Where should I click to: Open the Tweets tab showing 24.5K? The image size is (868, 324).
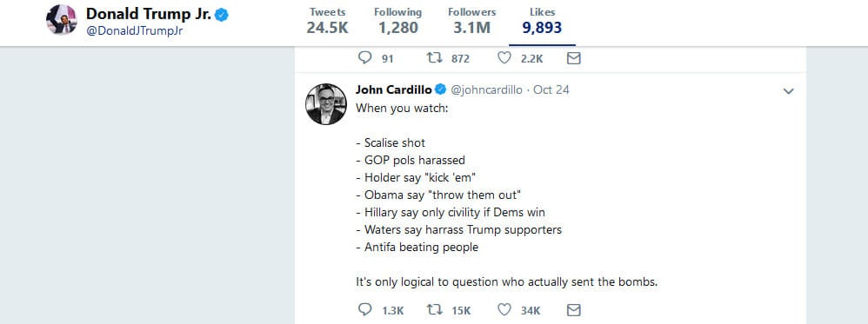[328, 21]
